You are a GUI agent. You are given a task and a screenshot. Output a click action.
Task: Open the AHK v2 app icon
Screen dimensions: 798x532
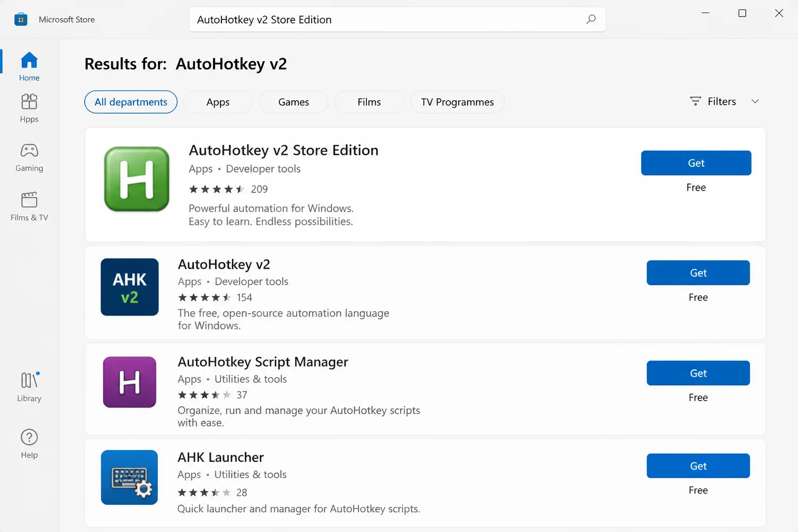(129, 287)
